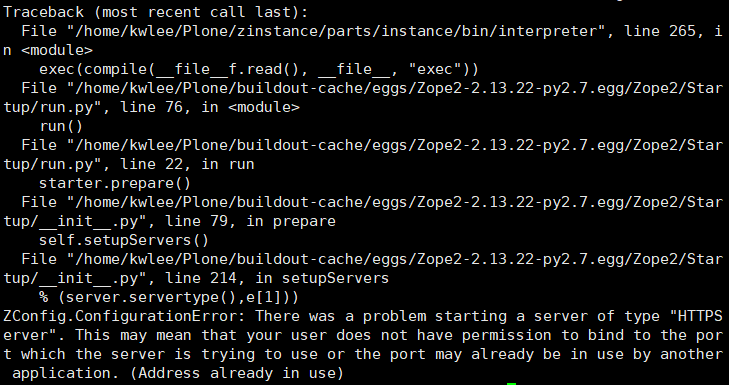Click 'line 76, in <module>' text

[x=210, y=107]
